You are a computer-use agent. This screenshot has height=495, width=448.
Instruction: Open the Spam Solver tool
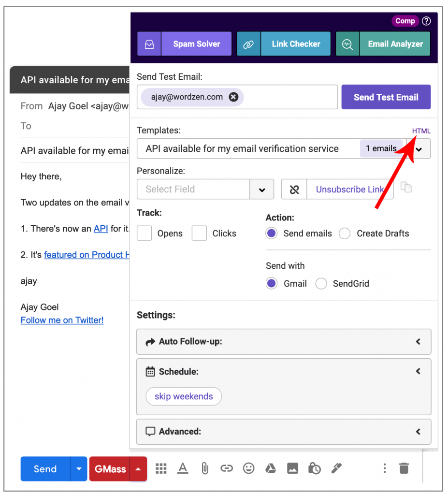coord(196,44)
